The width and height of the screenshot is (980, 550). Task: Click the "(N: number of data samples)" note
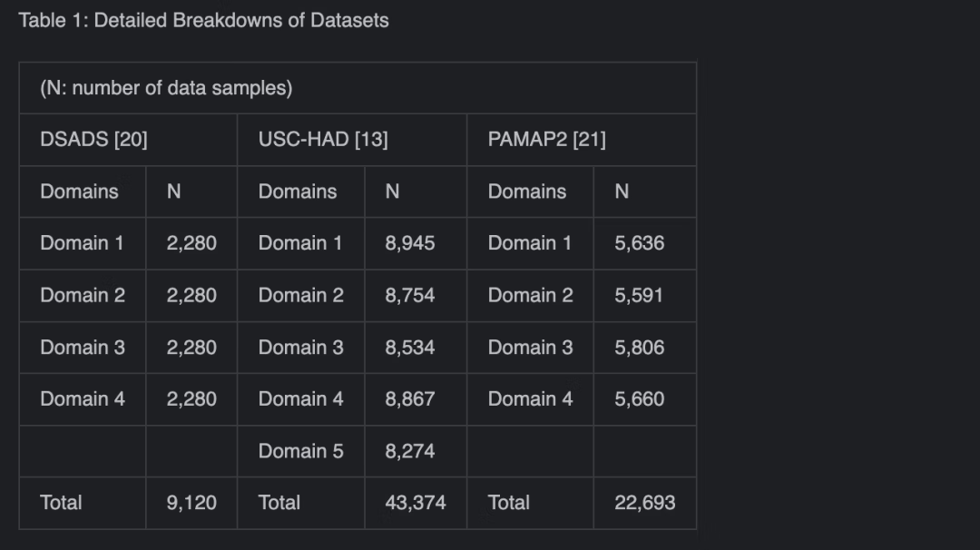point(166,88)
